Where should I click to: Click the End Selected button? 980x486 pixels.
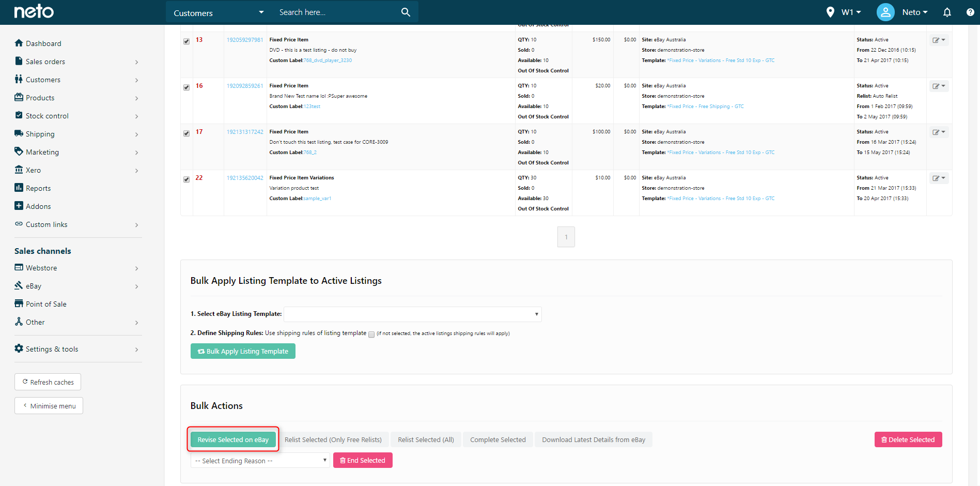pyautogui.click(x=363, y=460)
